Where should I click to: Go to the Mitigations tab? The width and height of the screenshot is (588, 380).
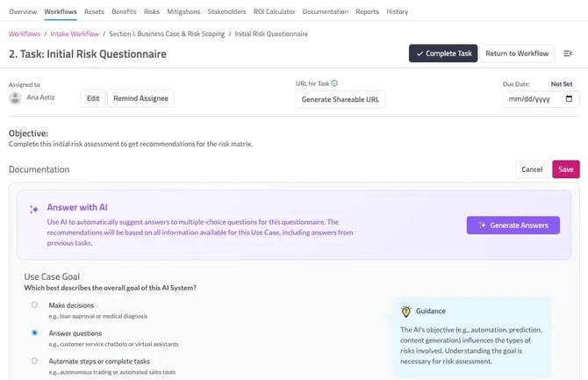[183, 11]
